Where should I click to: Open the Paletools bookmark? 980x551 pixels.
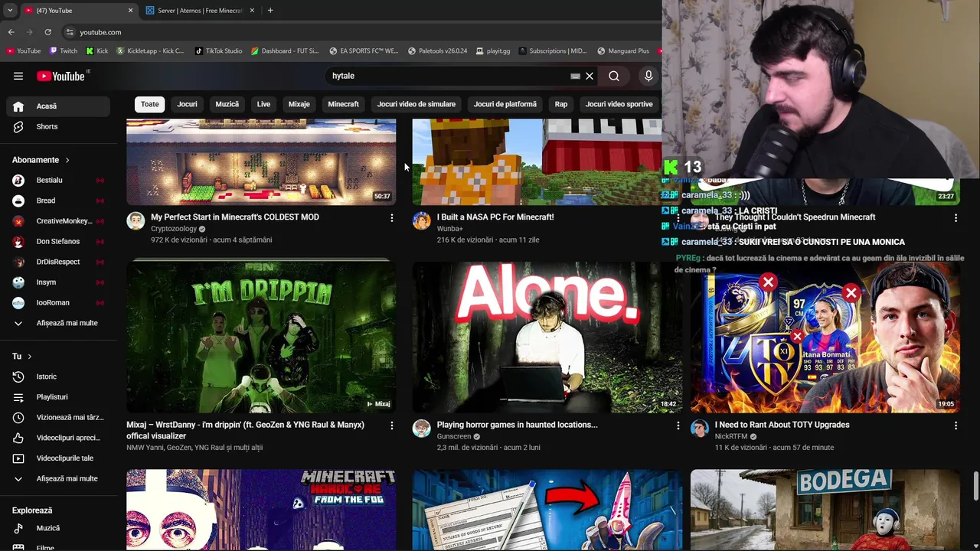[437, 51]
